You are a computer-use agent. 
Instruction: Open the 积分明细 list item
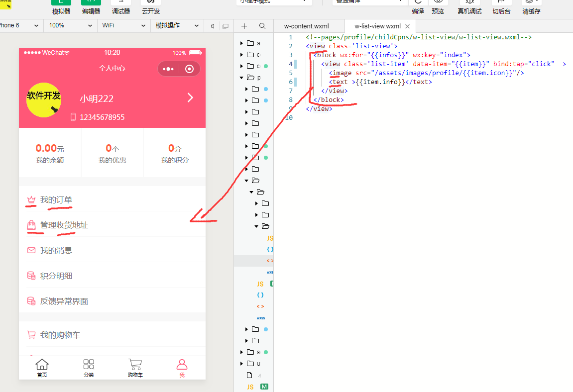tap(112, 276)
